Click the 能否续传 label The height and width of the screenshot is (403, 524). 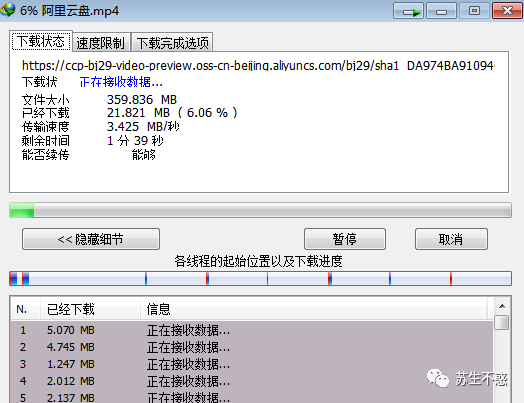click(45, 155)
